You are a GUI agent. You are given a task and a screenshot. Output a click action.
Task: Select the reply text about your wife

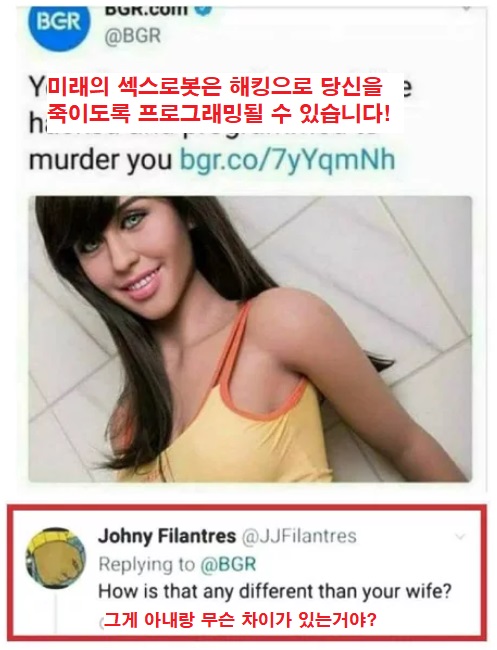pyautogui.click(x=274, y=591)
